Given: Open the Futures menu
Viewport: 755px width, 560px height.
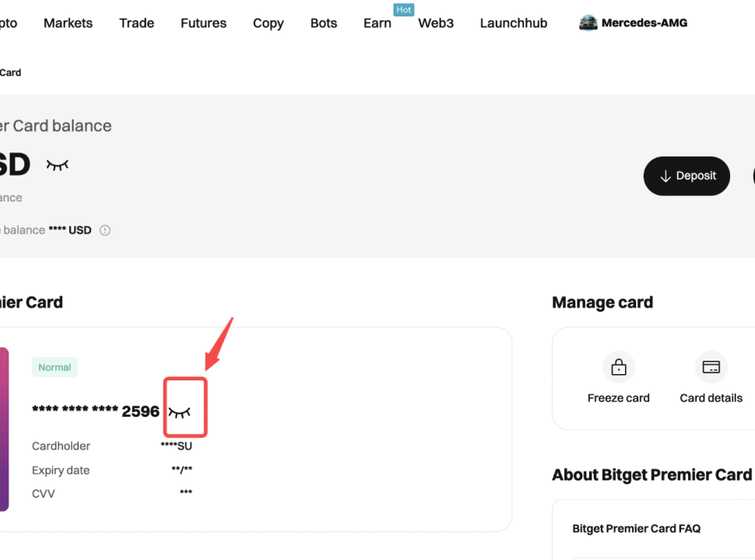Looking at the screenshot, I should [x=203, y=23].
